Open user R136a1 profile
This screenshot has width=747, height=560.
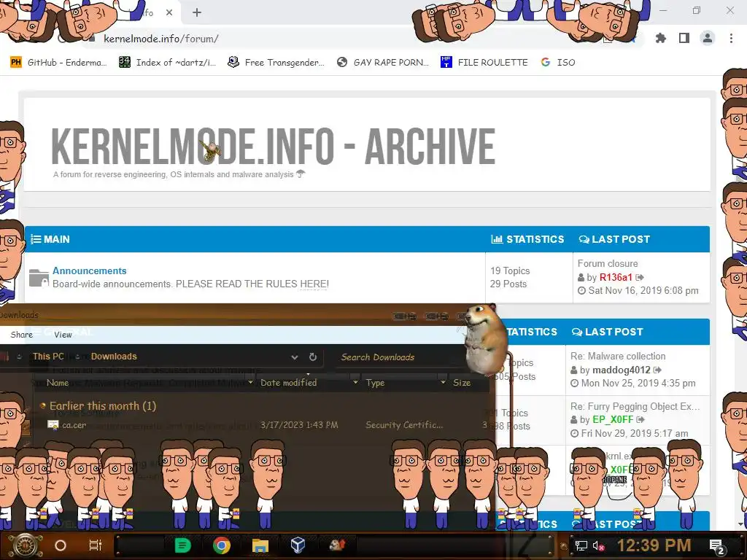click(616, 277)
